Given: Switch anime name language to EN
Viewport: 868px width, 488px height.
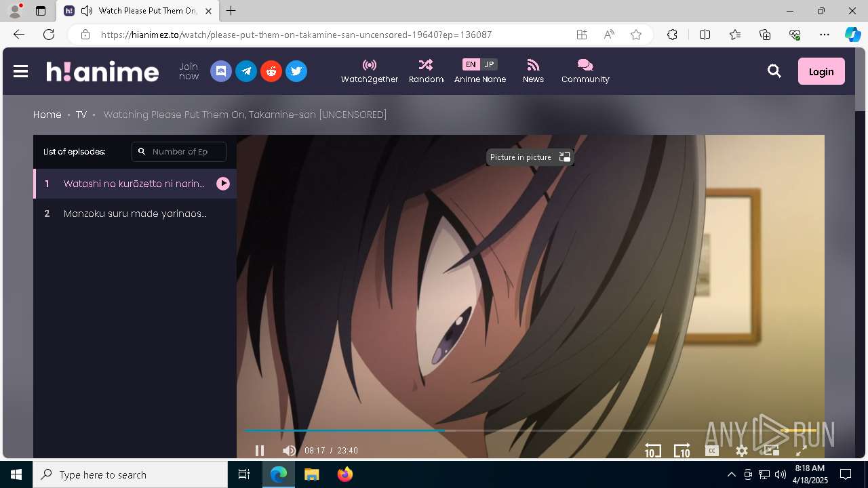Looking at the screenshot, I should click(x=471, y=64).
